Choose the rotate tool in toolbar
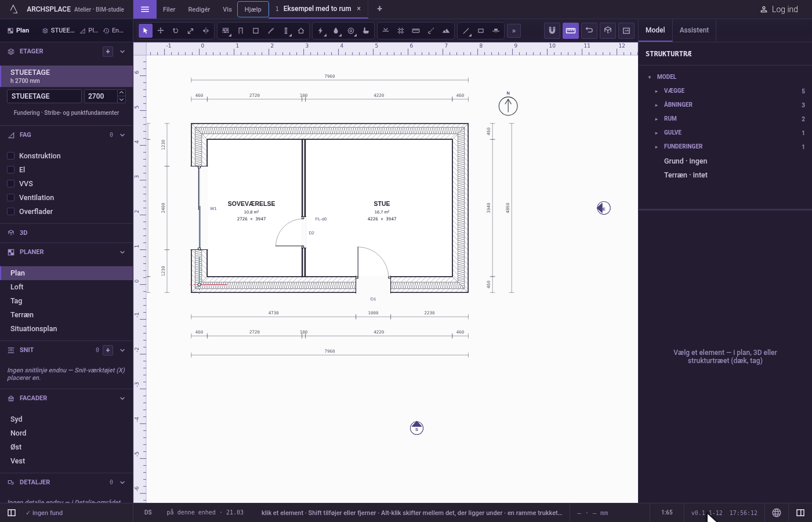The width and height of the screenshot is (812, 522). (176, 31)
